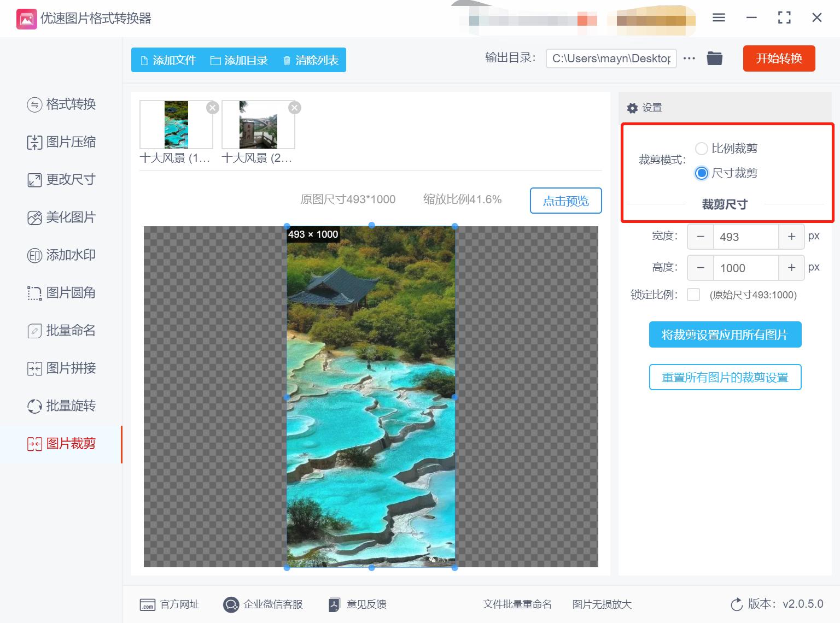Select the 格式转换 sidebar icon
Viewport: 840px width, 623px height.
61,104
